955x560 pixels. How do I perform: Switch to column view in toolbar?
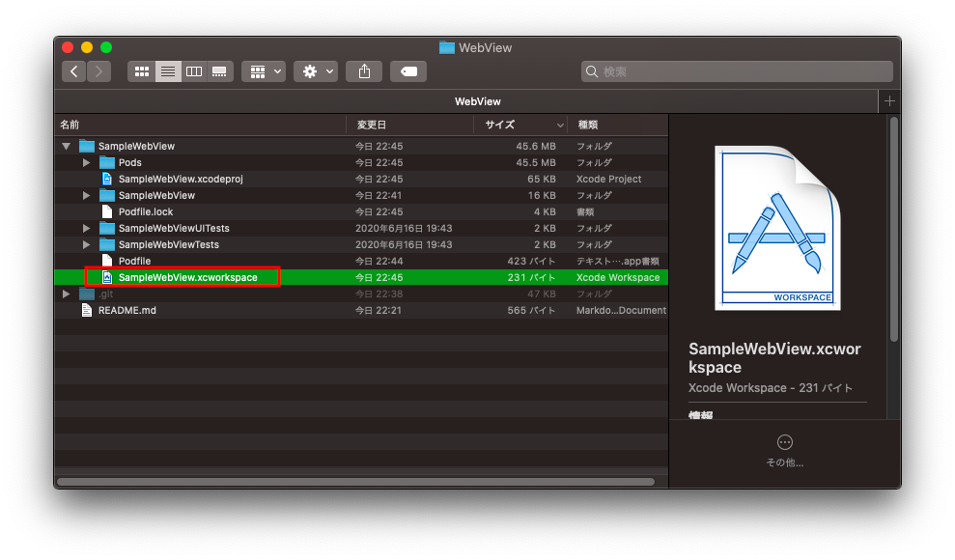pyautogui.click(x=194, y=71)
